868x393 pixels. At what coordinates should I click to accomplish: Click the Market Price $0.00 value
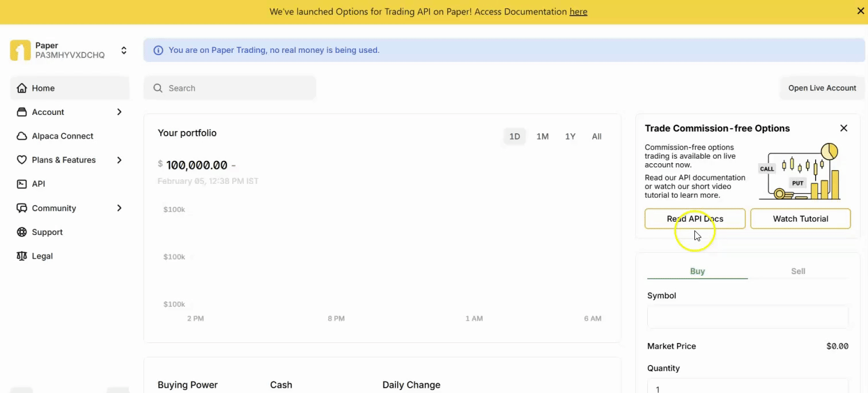pos(838,346)
